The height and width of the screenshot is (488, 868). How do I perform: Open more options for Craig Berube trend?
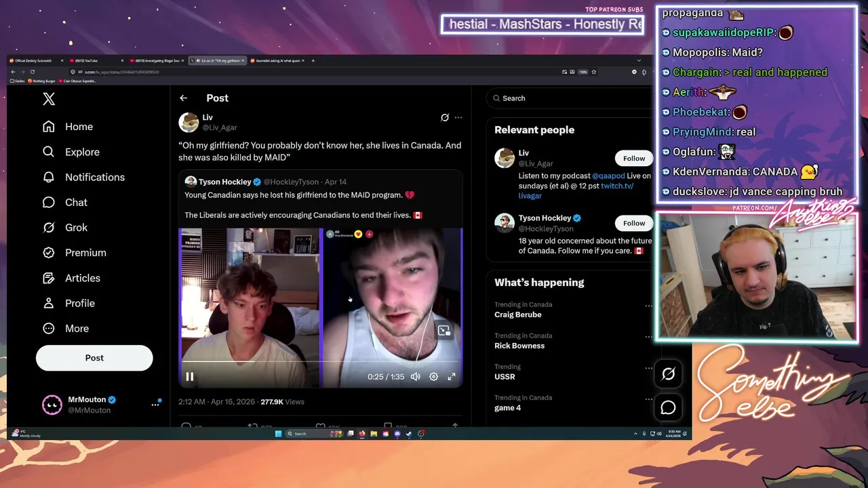[x=648, y=306]
